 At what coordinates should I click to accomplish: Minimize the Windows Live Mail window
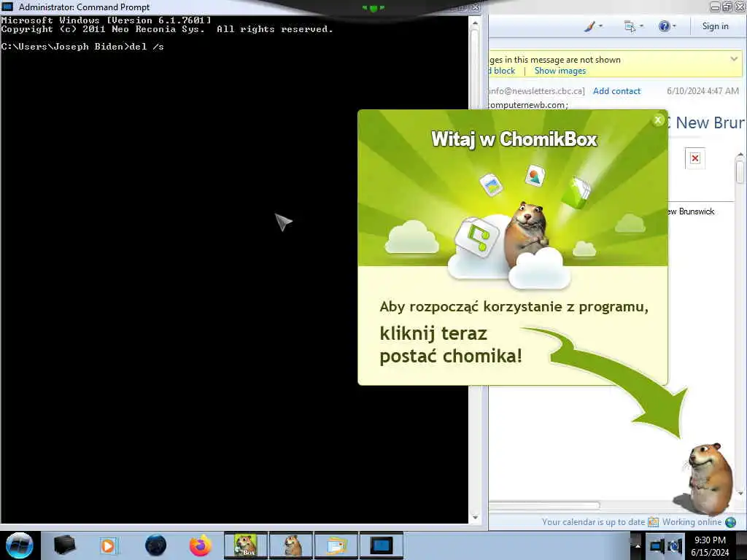click(x=715, y=7)
